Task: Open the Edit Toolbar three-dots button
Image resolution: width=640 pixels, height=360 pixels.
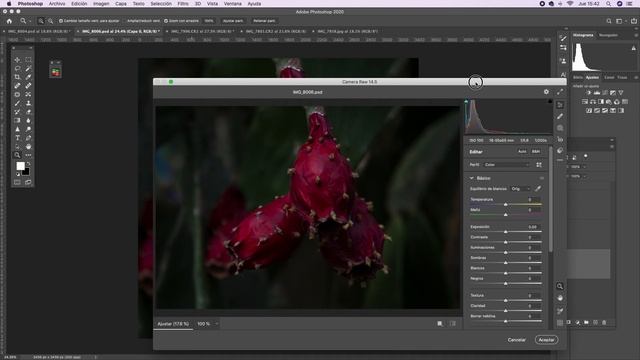Action: coord(28,155)
